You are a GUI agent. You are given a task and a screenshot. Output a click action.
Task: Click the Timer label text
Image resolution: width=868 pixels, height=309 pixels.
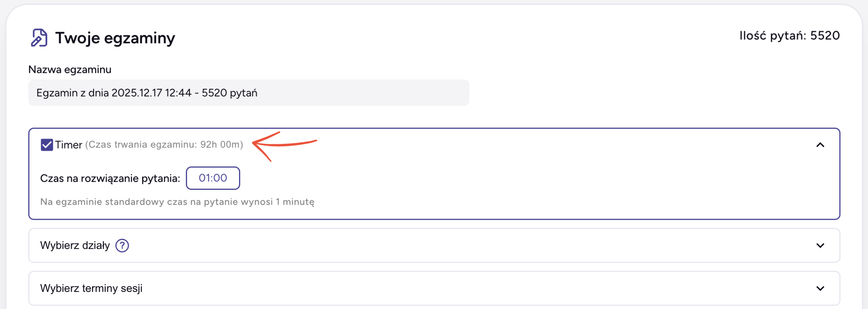[68, 145]
